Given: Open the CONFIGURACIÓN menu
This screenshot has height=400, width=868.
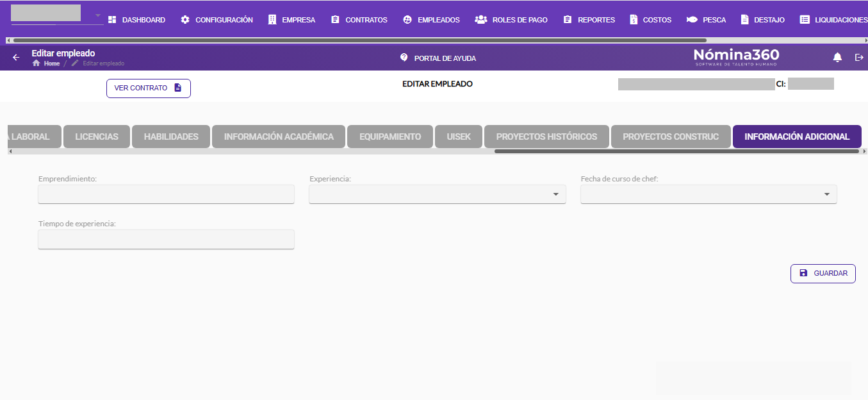Looking at the screenshot, I should pos(217,20).
